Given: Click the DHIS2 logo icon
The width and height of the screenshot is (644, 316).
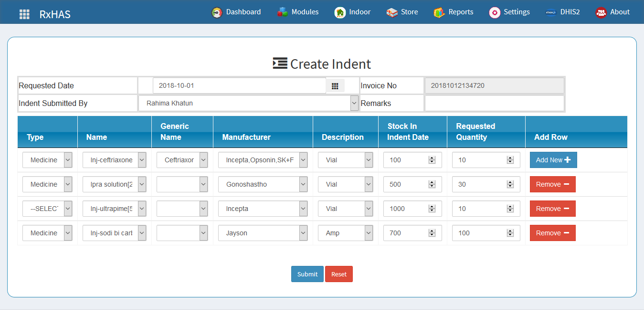Looking at the screenshot, I should click(551, 12).
